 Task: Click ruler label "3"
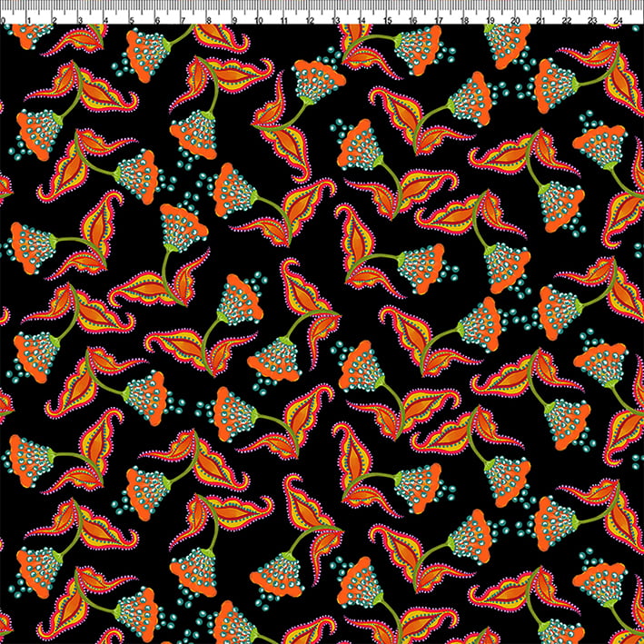[80, 21]
